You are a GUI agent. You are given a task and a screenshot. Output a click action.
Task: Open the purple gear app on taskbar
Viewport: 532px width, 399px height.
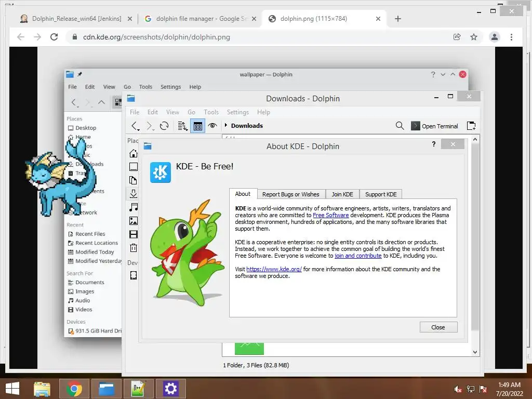click(x=170, y=389)
